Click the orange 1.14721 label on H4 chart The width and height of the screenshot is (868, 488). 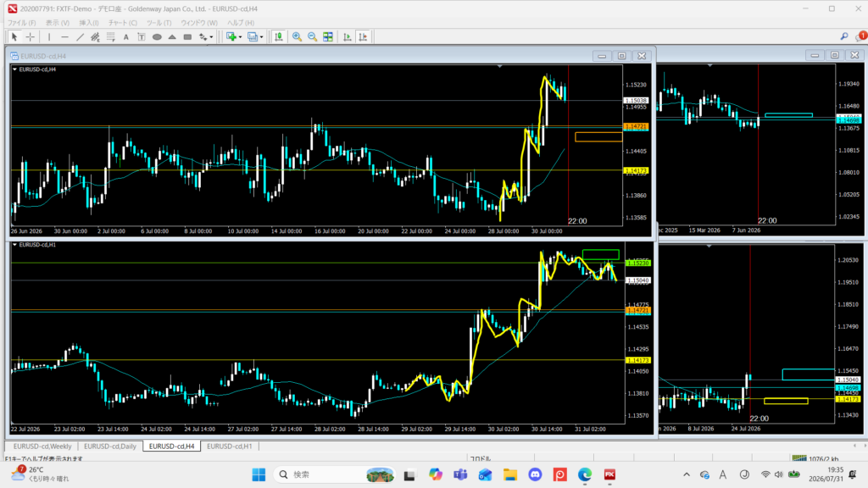point(636,127)
